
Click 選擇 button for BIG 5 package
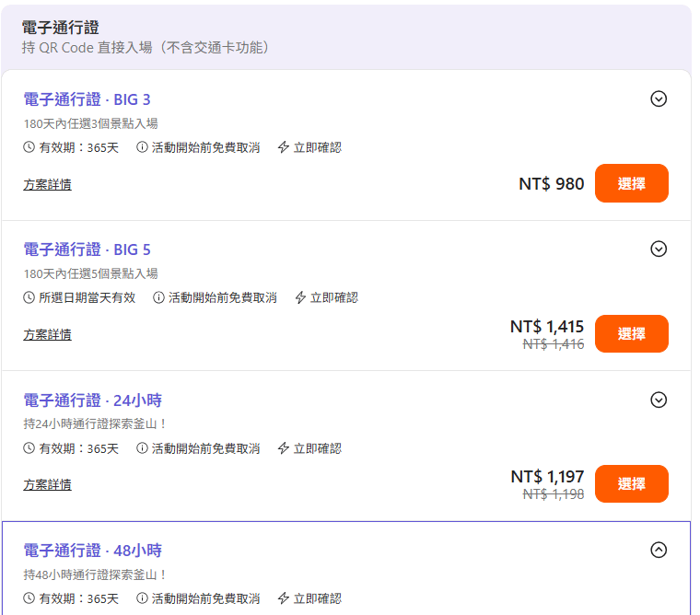(631, 333)
